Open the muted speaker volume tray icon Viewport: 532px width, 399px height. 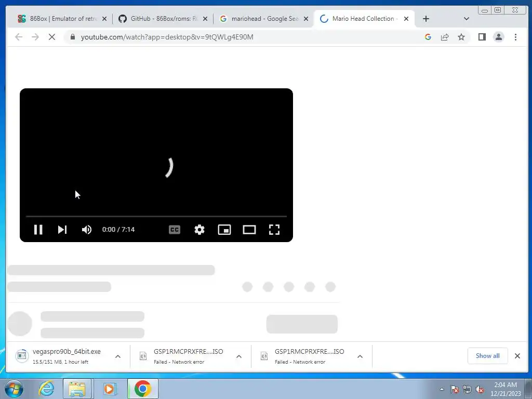point(480,389)
